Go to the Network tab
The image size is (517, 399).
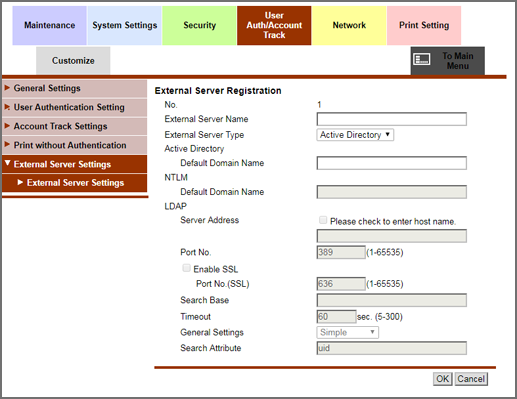(x=349, y=25)
